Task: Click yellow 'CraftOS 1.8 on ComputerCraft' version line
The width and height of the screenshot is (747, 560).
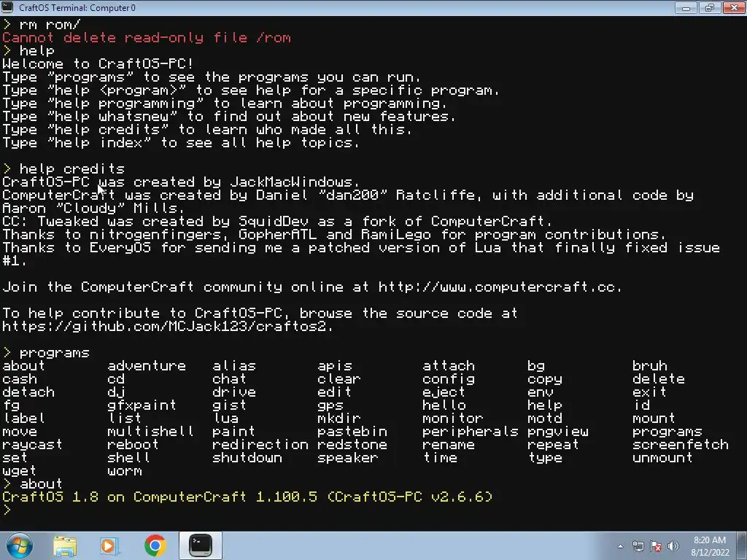Action: coord(247,497)
